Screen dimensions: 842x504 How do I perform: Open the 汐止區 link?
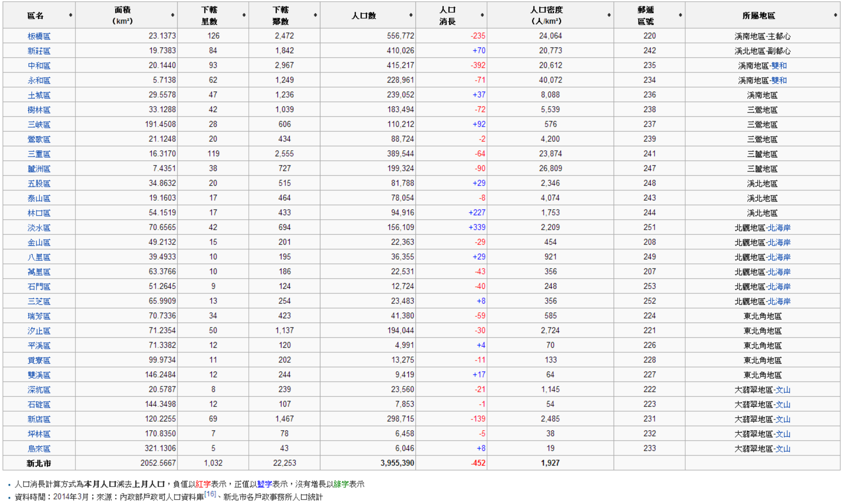[x=39, y=331]
